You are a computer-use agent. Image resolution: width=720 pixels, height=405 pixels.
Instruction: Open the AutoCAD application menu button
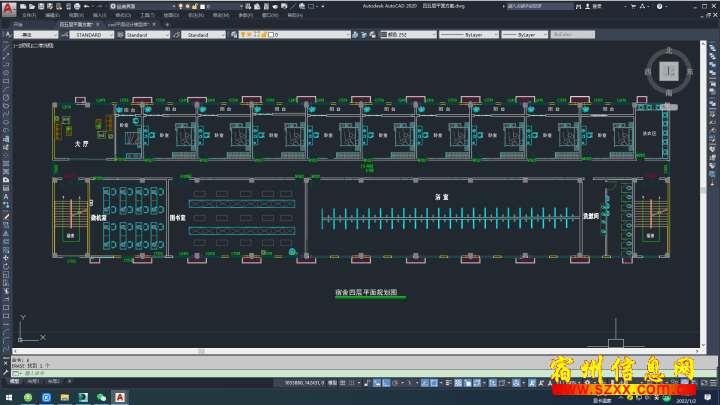pos(7,7)
